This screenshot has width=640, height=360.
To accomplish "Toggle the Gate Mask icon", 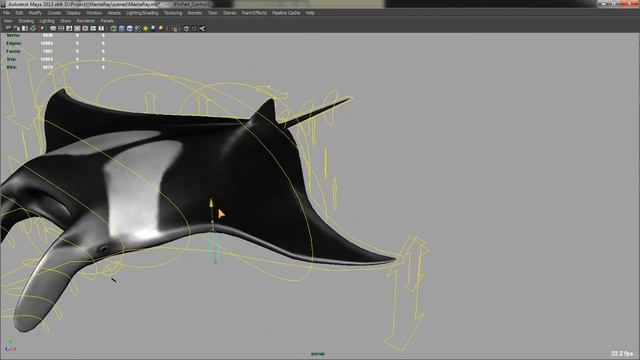I will click(77, 29).
